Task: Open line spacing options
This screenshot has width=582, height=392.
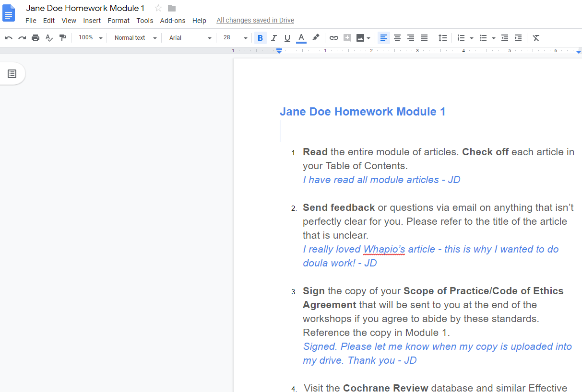Action: pyautogui.click(x=443, y=38)
